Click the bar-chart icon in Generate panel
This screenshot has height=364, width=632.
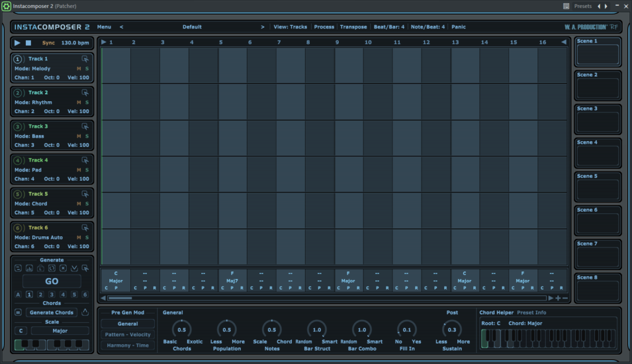[30, 268]
